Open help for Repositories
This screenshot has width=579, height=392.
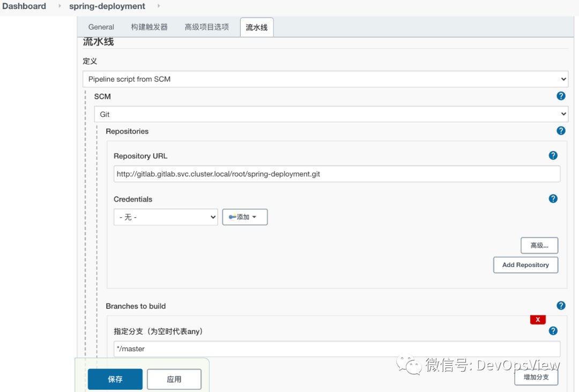561,131
